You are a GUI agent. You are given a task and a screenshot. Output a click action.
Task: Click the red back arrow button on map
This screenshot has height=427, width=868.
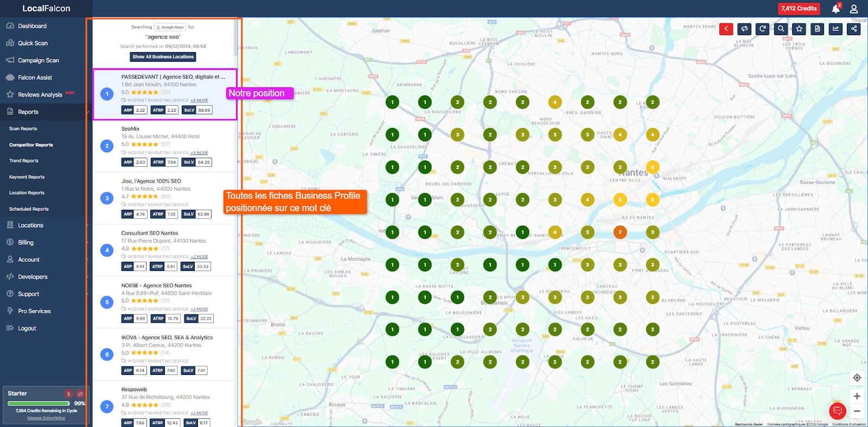pos(726,29)
